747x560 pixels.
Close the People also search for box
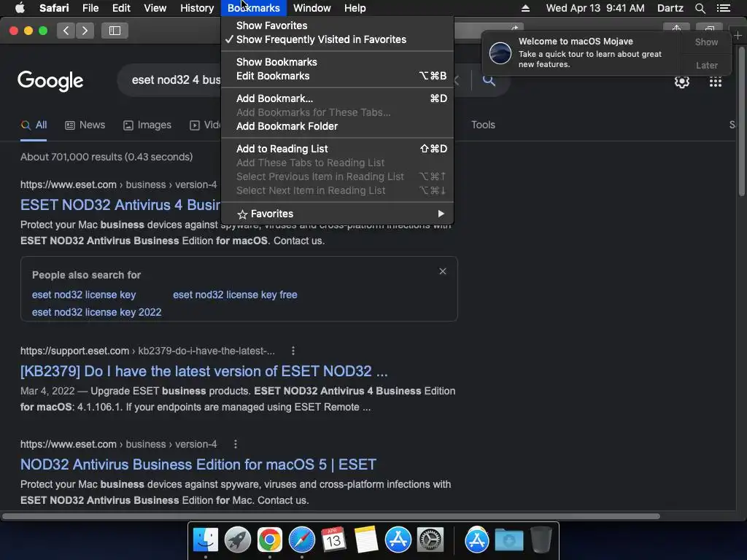[443, 271]
